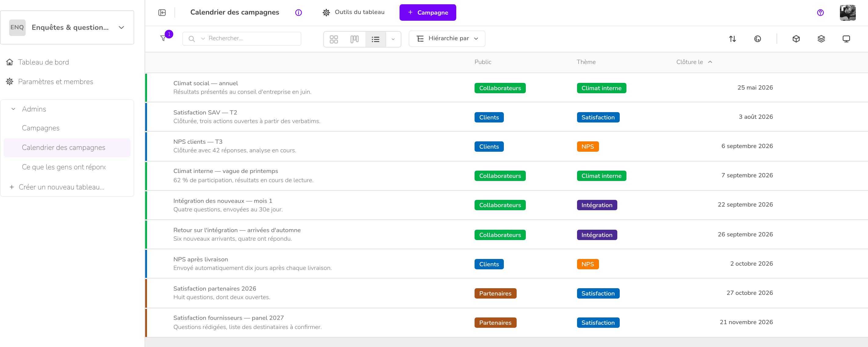
Task: Open the user avatar menu
Action: 848,12
